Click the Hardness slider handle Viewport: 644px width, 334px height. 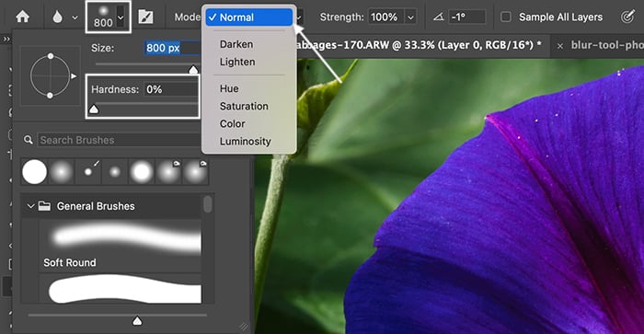94,109
